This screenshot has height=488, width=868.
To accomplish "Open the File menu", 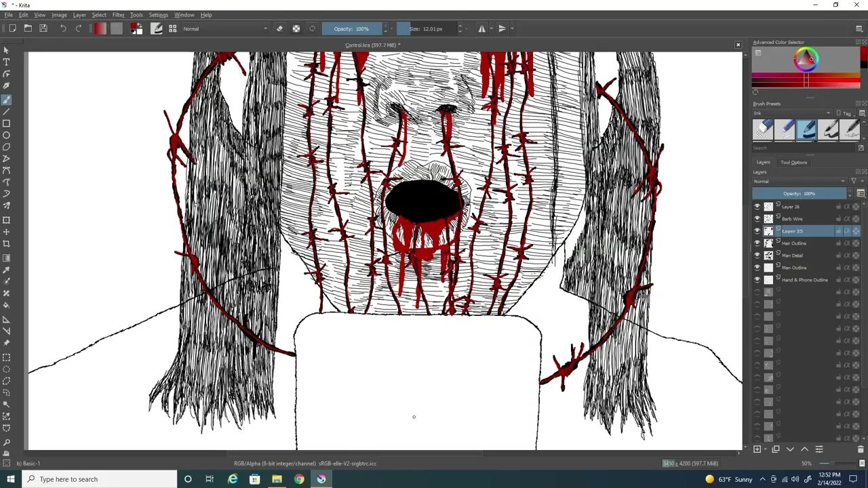I will (x=9, y=15).
